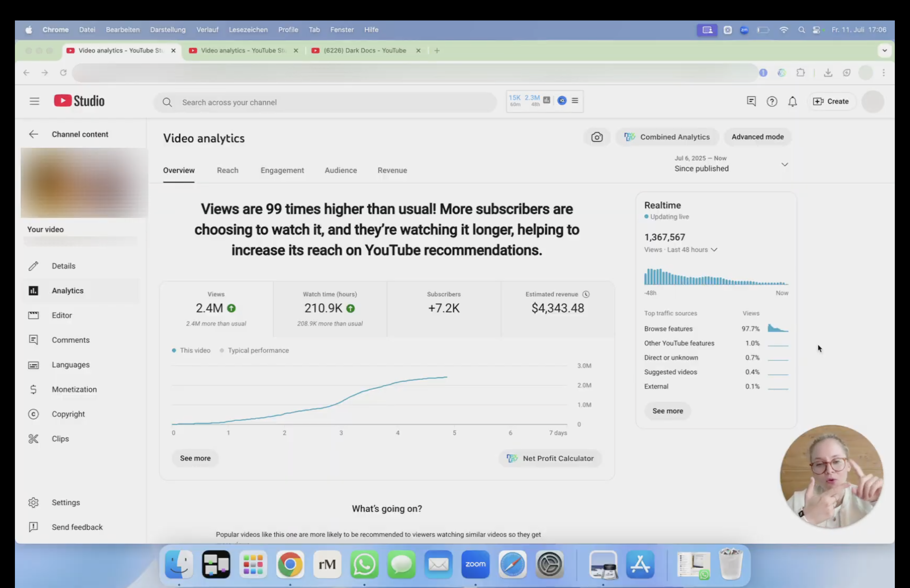Select the Views metric card
The width and height of the screenshot is (910, 588).
[216, 309]
